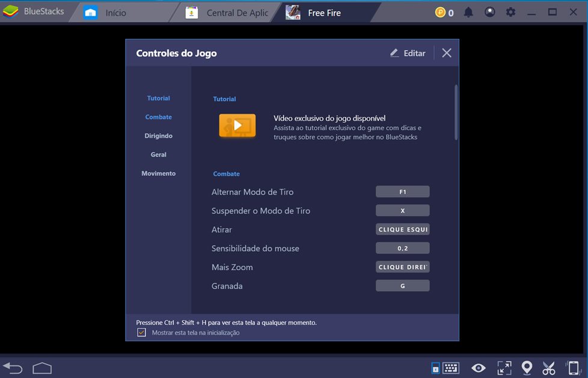588x378 pixels.
Task: Click the F1 keybinding for Alternar Modo de Tiro
Action: (x=402, y=191)
